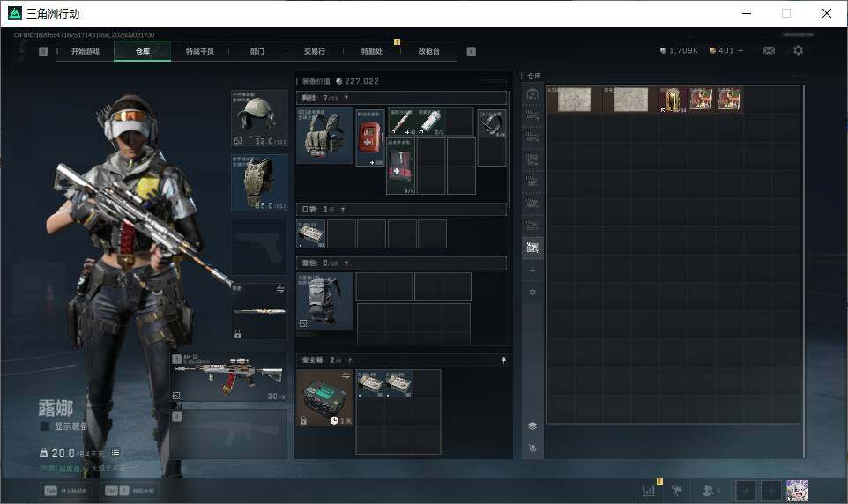Select the second document item in warehouse
The image size is (848, 504).
click(630, 100)
